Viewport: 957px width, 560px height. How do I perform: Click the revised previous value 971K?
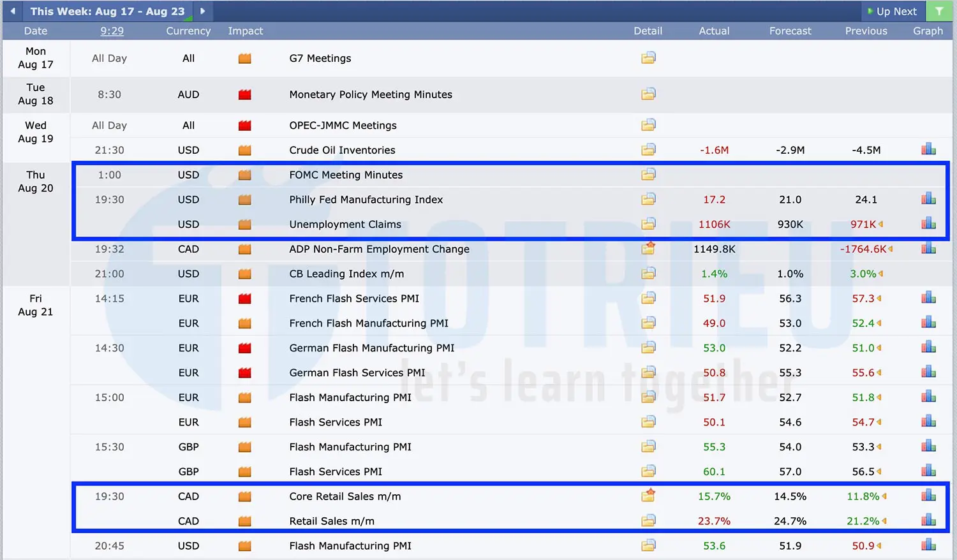pos(863,225)
